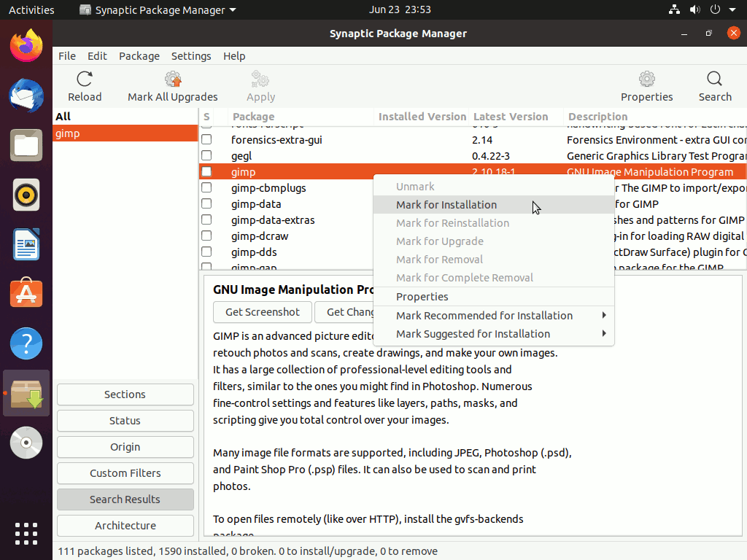Click the Synaptic dock icon
The height and width of the screenshot is (560, 747).
point(26,393)
